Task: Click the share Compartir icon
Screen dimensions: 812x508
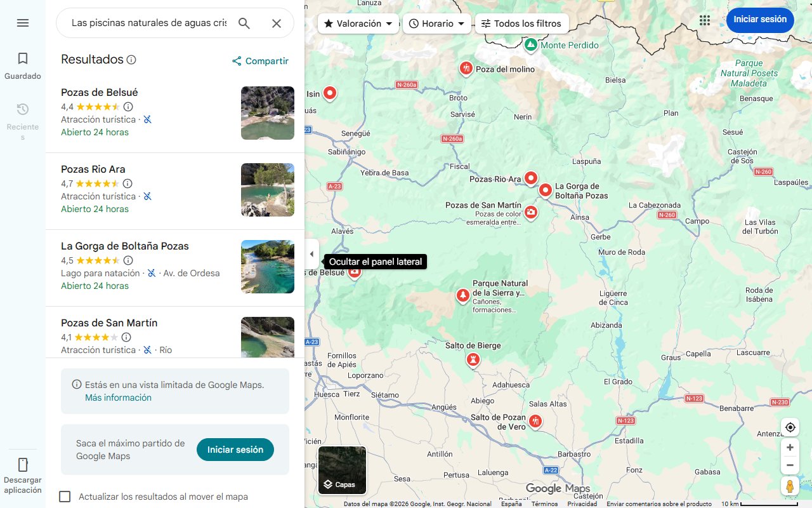Action: pos(236,61)
